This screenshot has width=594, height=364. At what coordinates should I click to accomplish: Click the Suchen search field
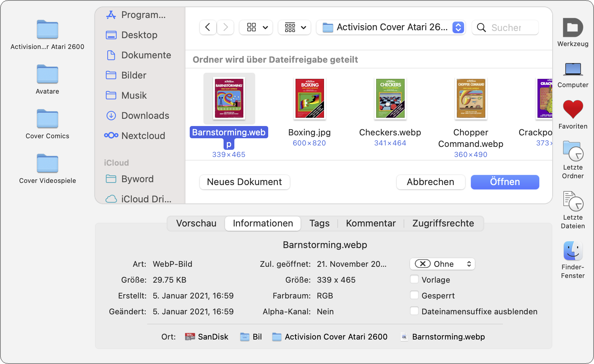(x=505, y=27)
